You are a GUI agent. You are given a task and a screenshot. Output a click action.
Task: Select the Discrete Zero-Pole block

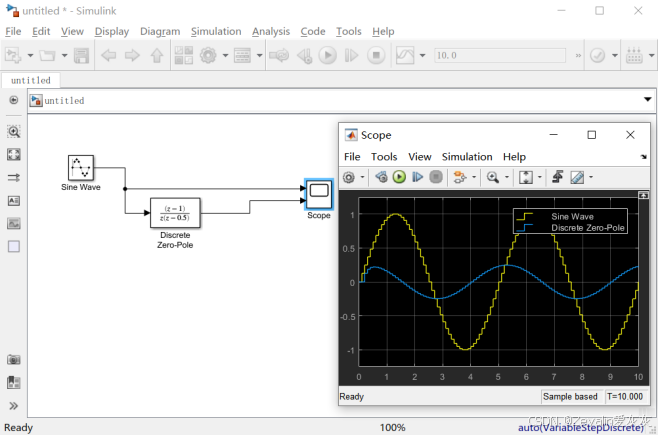coord(175,213)
